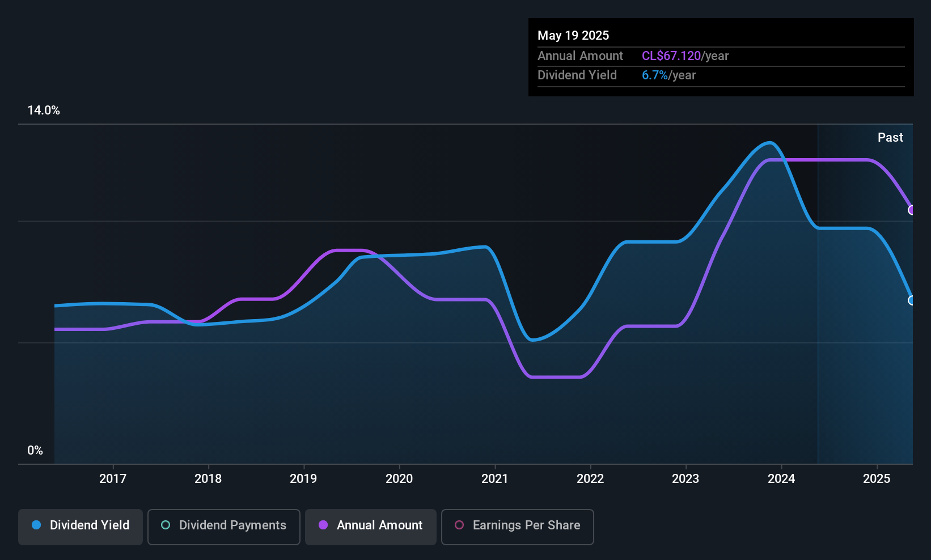This screenshot has height=560, width=931.
Task: Select the 2017 x-axis label
Action: (113, 479)
